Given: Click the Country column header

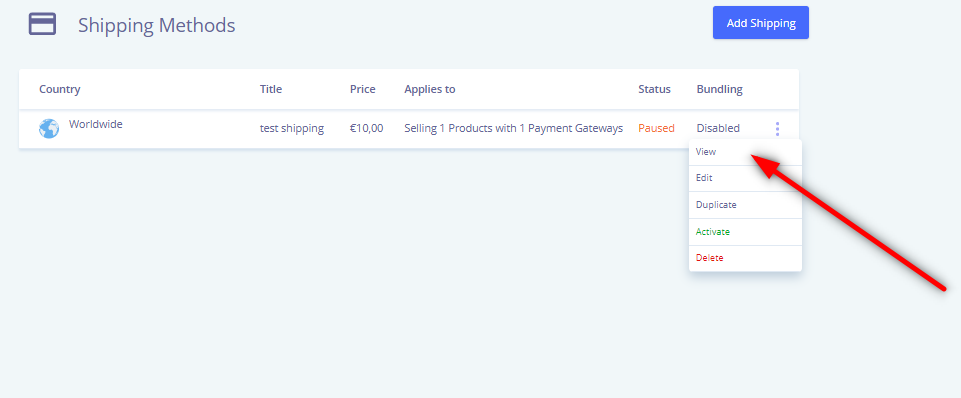Looking at the screenshot, I should pyautogui.click(x=59, y=89).
